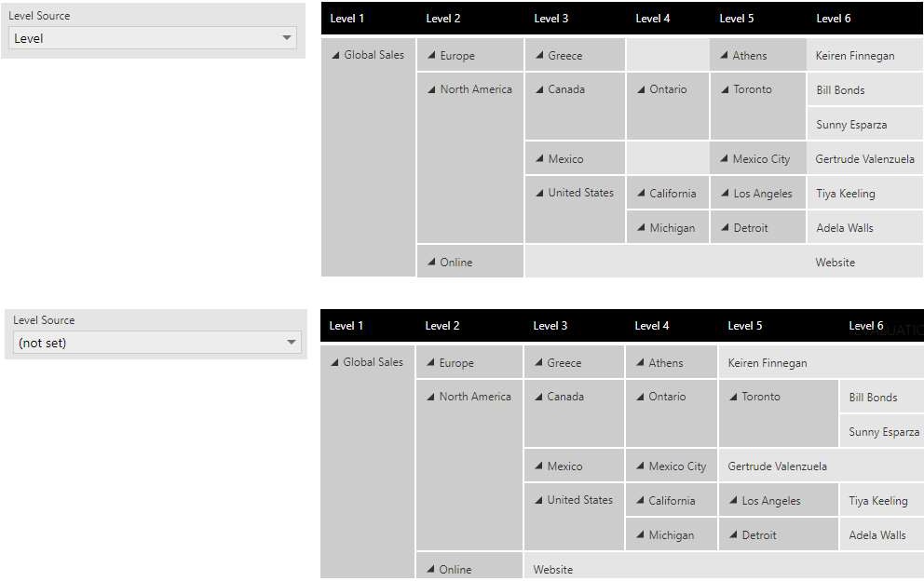Select the Keiren Finnegan cell in upper matrix
The height and width of the screenshot is (581, 924).
[x=855, y=54]
